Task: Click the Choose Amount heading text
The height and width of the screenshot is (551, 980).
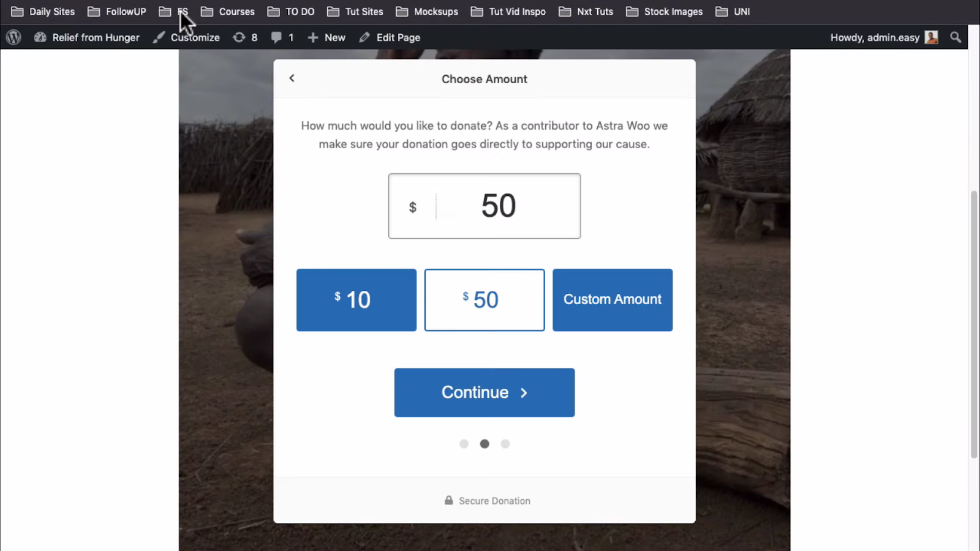Action: pos(484,79)
